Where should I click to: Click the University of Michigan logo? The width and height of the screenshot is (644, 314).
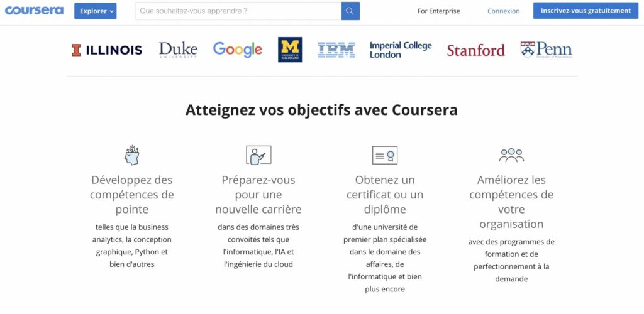click(x=290, y=50)
